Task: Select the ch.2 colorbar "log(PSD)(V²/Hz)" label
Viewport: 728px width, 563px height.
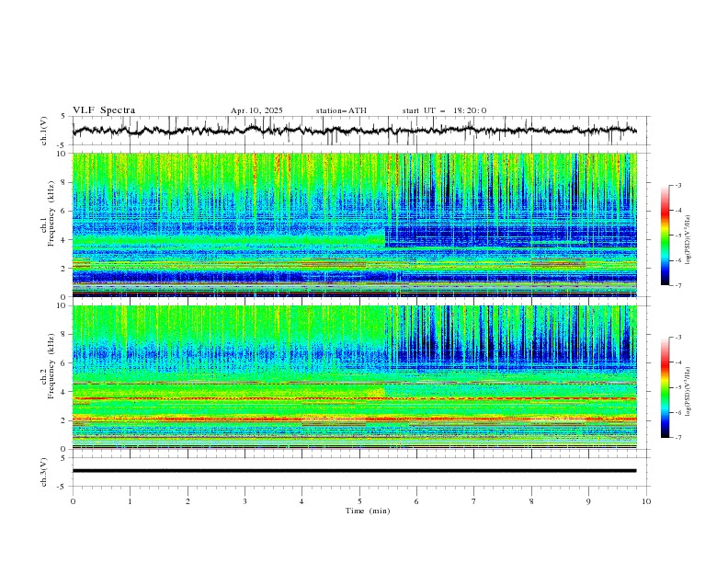Action: click(x=688, y=392)
